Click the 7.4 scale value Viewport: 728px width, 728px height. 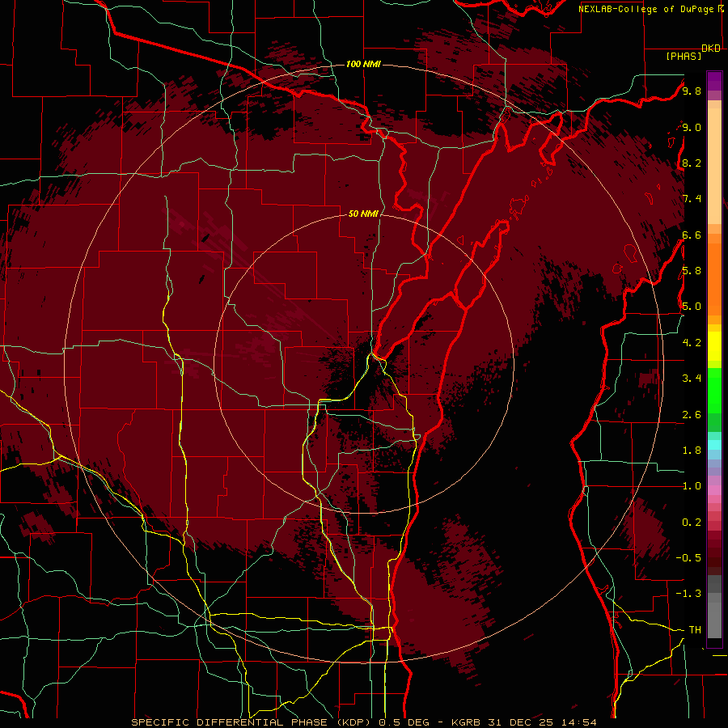(x=692, y=199)
